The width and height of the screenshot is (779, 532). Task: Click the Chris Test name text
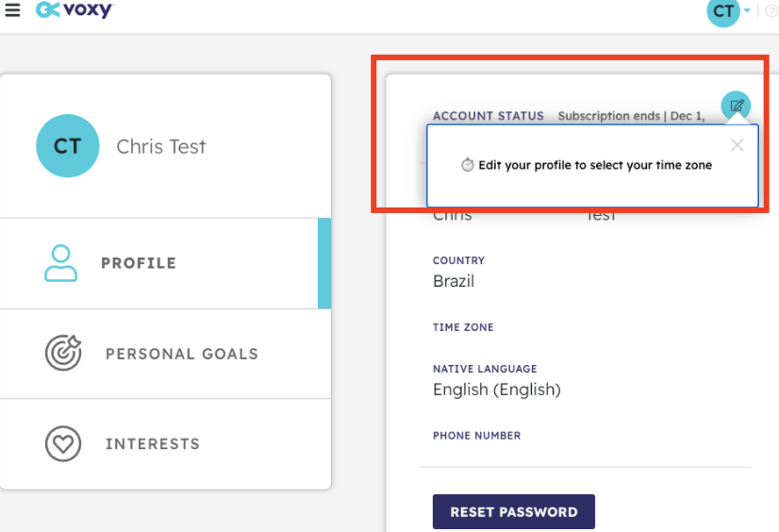pos(161,146)
